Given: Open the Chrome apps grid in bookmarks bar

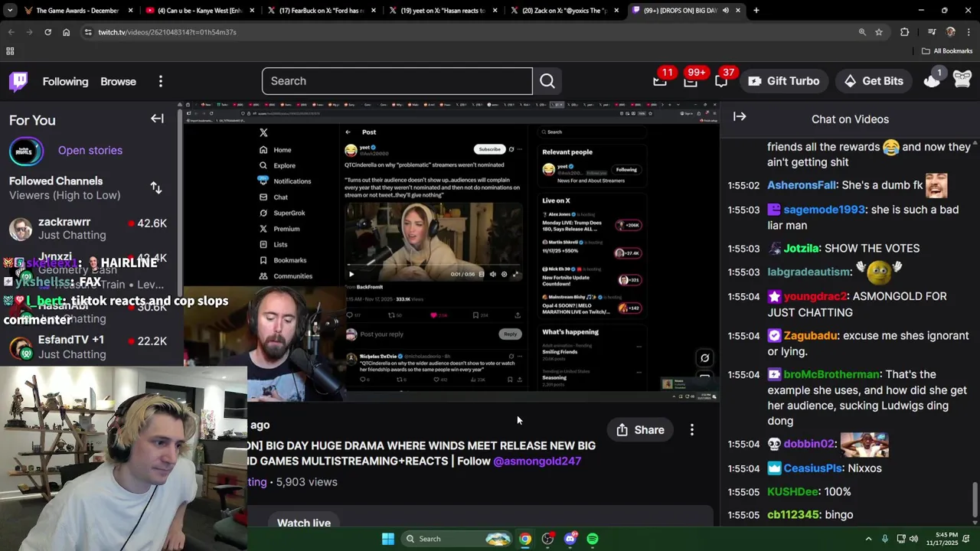Looking at the screenshot, I should click(10, 51).
